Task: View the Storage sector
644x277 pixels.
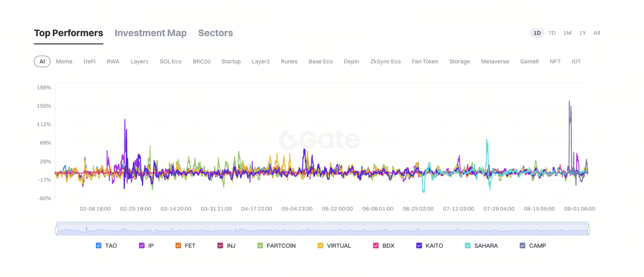Action: [x=460, y=61]
